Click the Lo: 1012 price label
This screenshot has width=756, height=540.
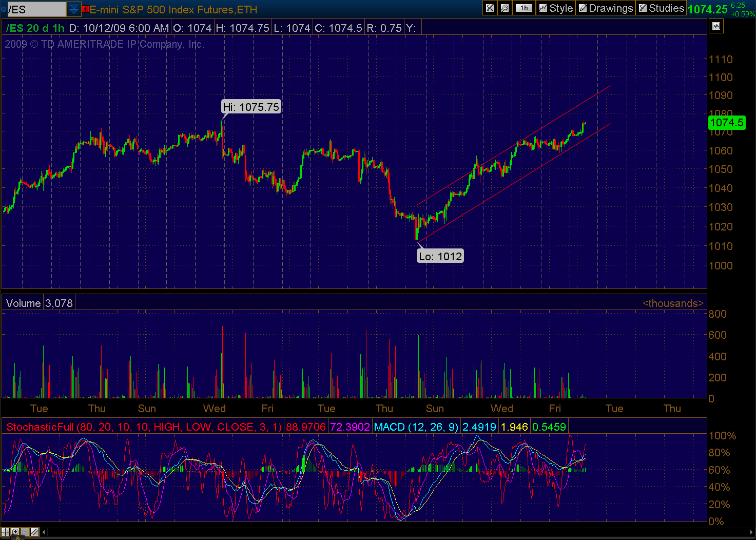440,255
